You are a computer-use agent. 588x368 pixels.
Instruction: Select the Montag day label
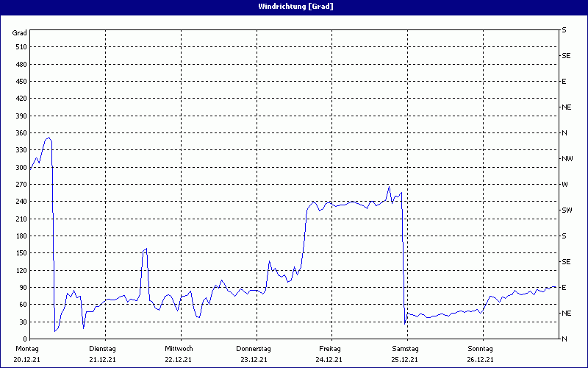[x=28, y=348]
